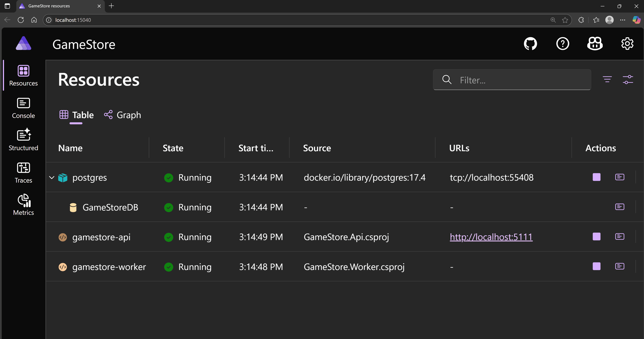Image resolution: width=644 pixels, height=339 pixels.
Task: Open the Structured logs page
Action: coord(23,140)
